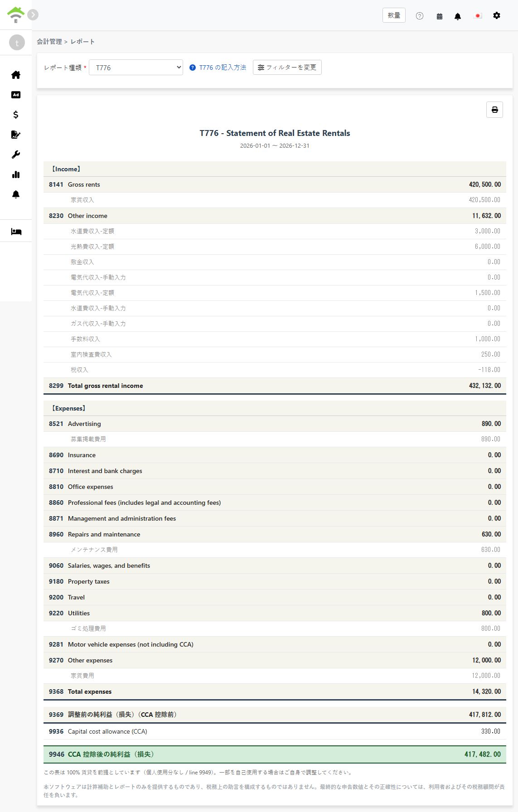Viewport: 518px width, 812px height.
Task: Open contracts via signature document icon
Action: (16, 135)
